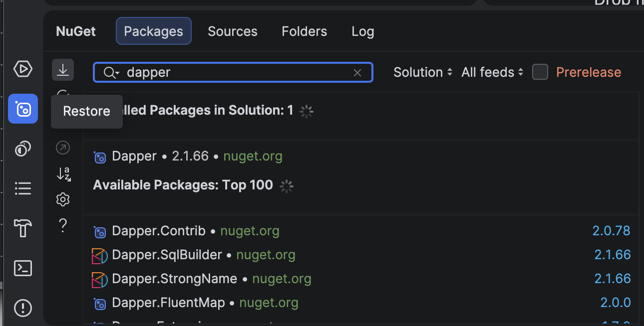This screenshot has height=326, width=644.
Task: Open the Problems exclamation tool window
Action: 23,308
